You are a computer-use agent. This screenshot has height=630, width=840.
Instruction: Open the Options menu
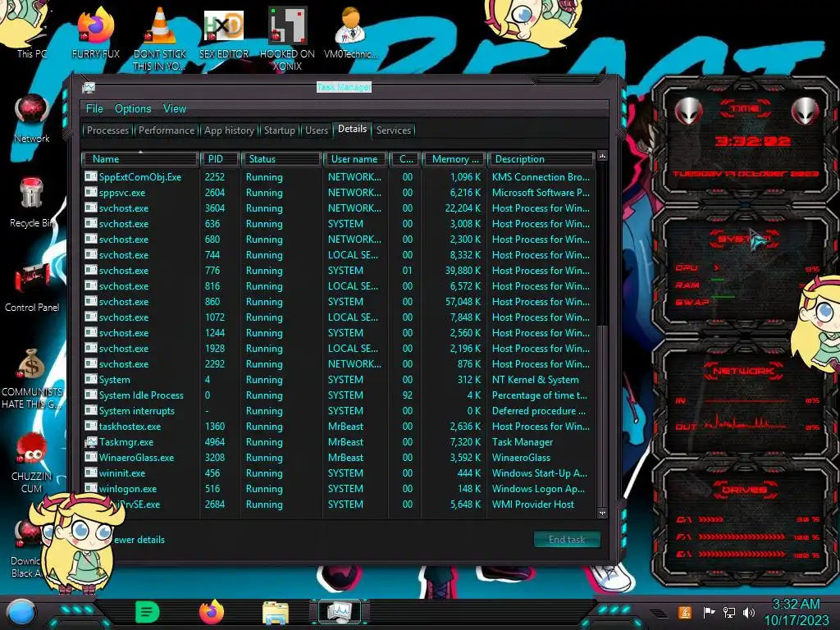[x=133, y=109]
